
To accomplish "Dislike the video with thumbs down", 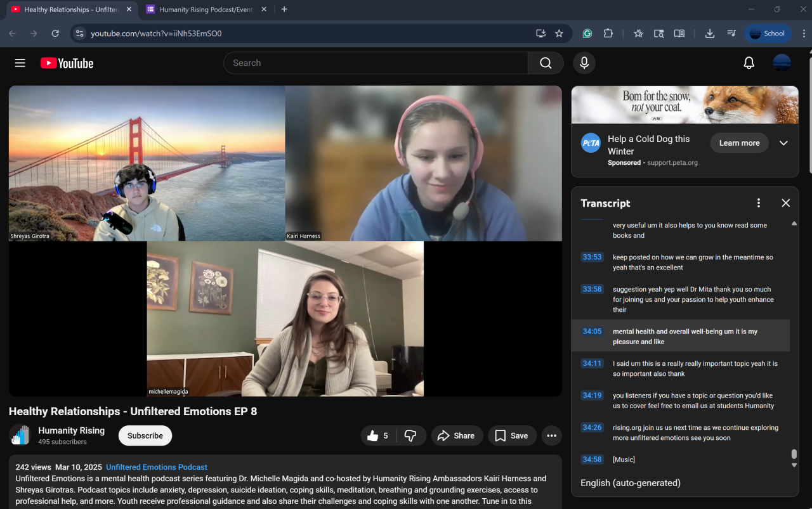I will click(x=410, y=435).
